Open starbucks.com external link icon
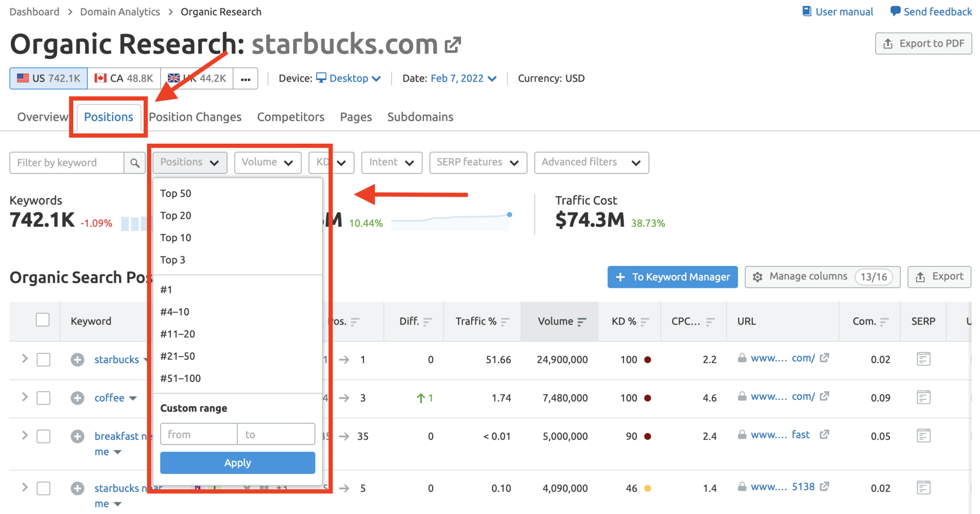 [x=453, y=45]
